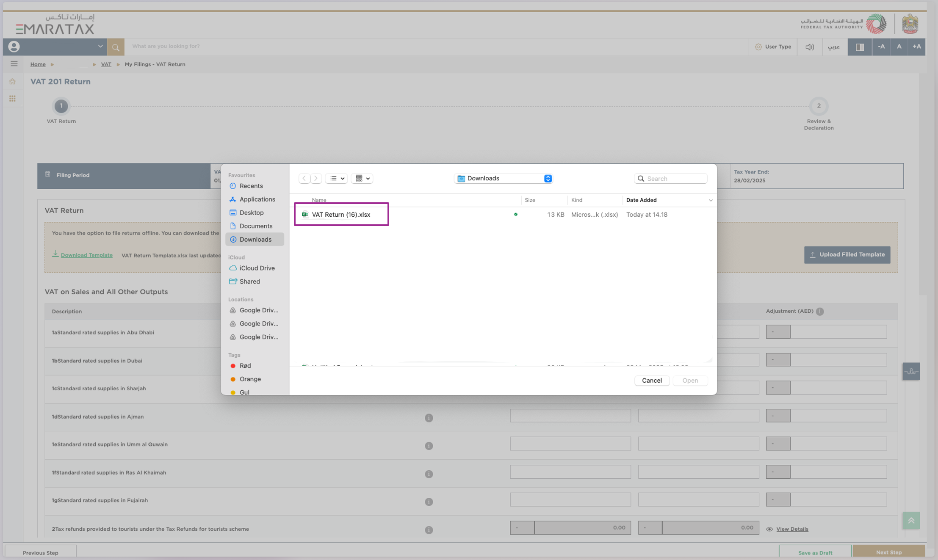Select the Rød red tag

tap(245, 366)
